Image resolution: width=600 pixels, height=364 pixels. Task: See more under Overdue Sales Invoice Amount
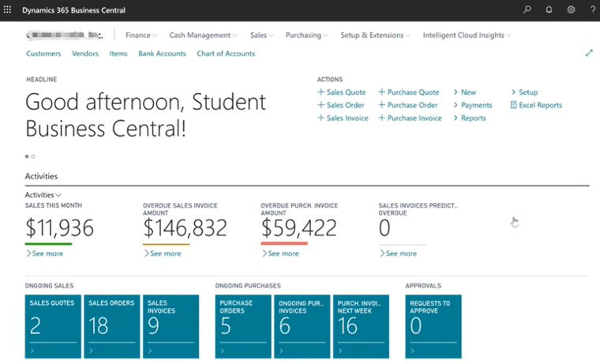pyautogui.click(x=163, y=253)
